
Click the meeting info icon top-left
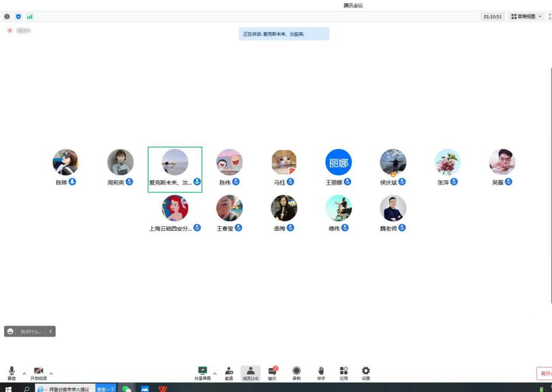(x=8, y=16)
